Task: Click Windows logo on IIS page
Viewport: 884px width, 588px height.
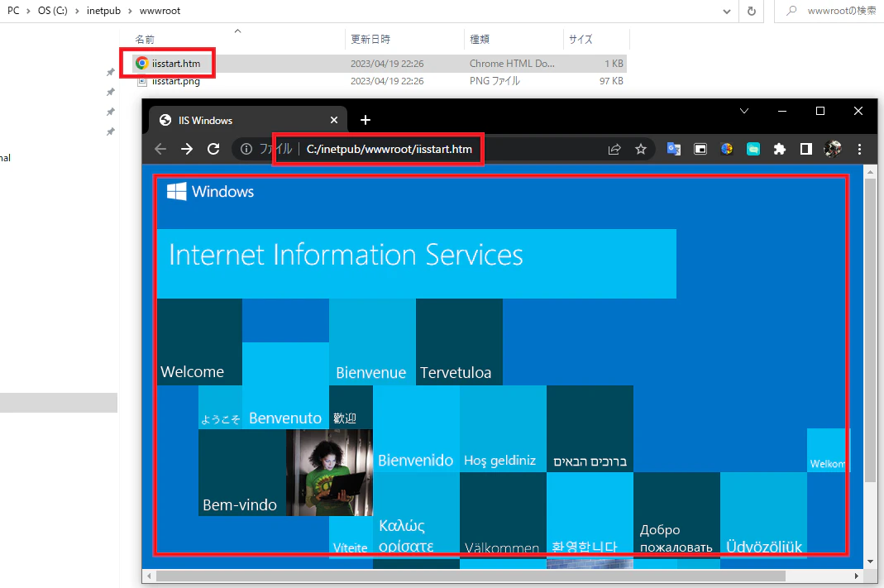Action: point(176,191)
